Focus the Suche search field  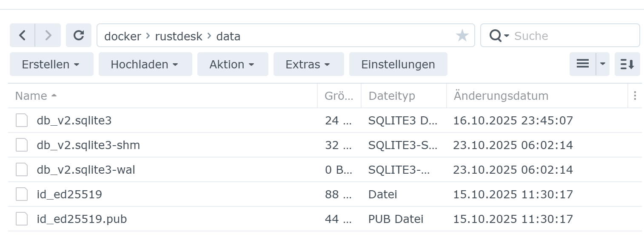click(574, 36)
